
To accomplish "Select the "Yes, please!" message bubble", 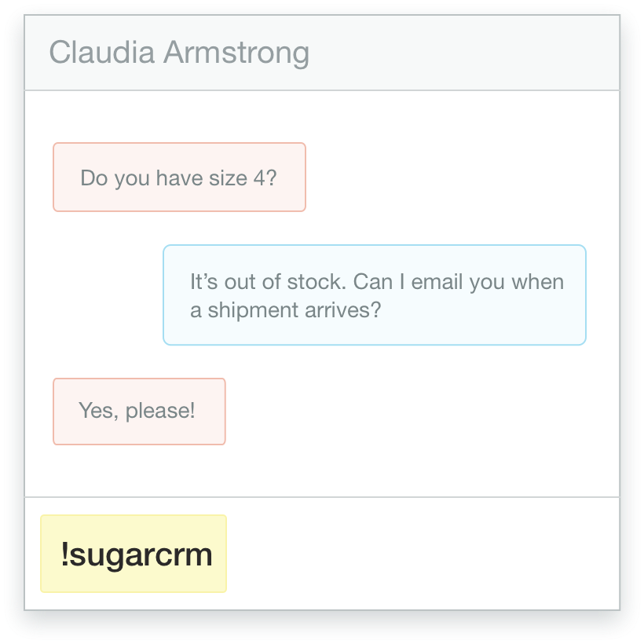I will (138, 411).
